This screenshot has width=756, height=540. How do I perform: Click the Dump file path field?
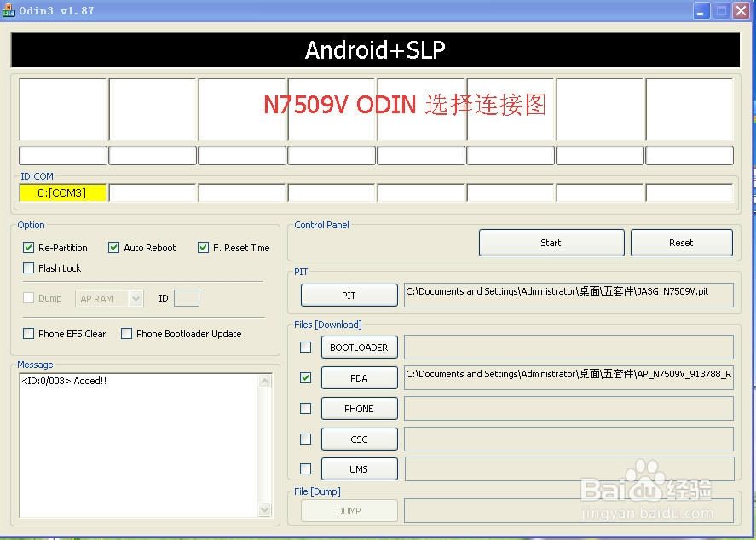coord(569,511)
